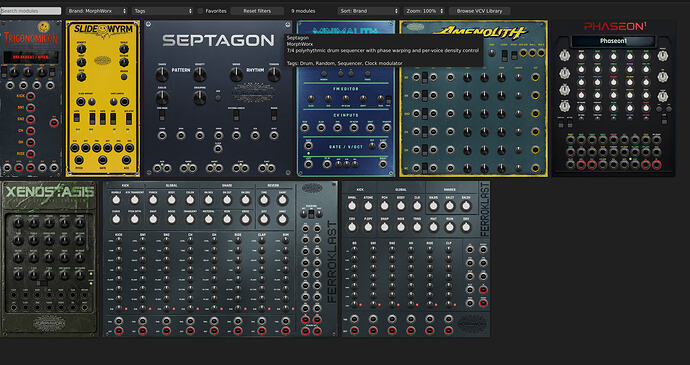Click knob right of Septagon PATTERN label
690x365 pixels.
click(200, 75)
